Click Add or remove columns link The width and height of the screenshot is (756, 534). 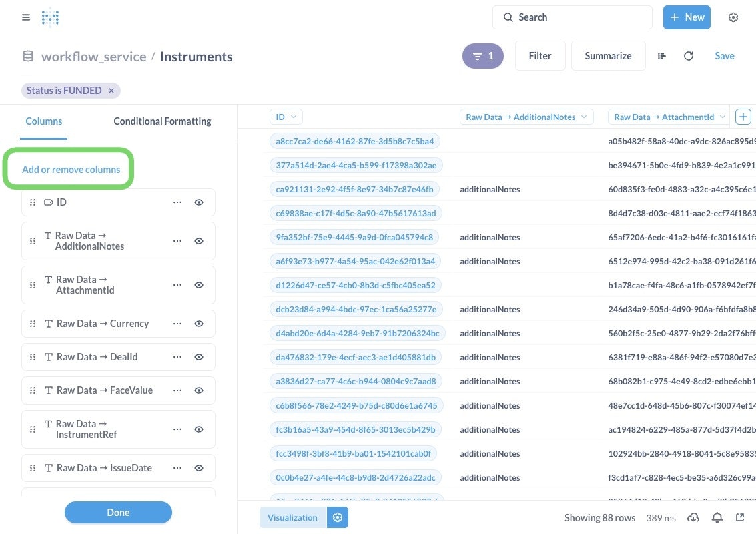tap(71, 170)
